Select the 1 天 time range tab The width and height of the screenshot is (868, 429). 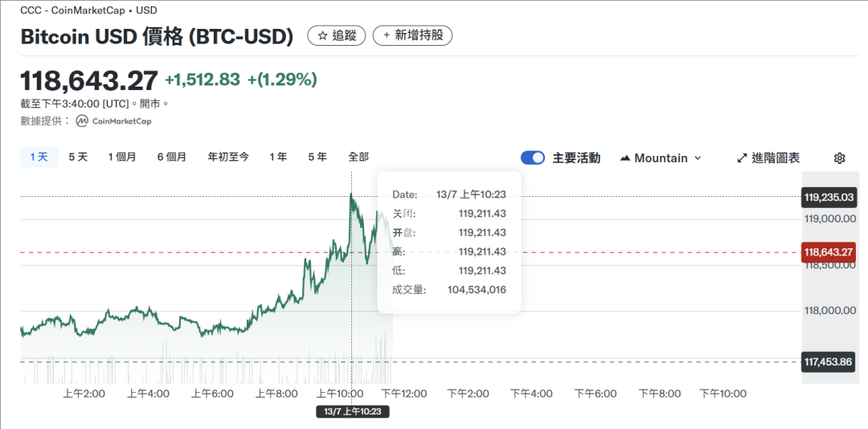click(39, 157)
